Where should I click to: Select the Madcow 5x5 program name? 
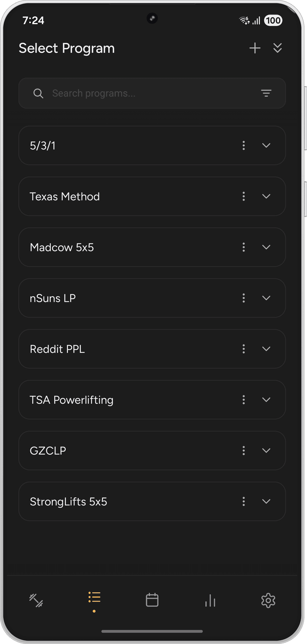pyautogui.click(x=62, y=248)
